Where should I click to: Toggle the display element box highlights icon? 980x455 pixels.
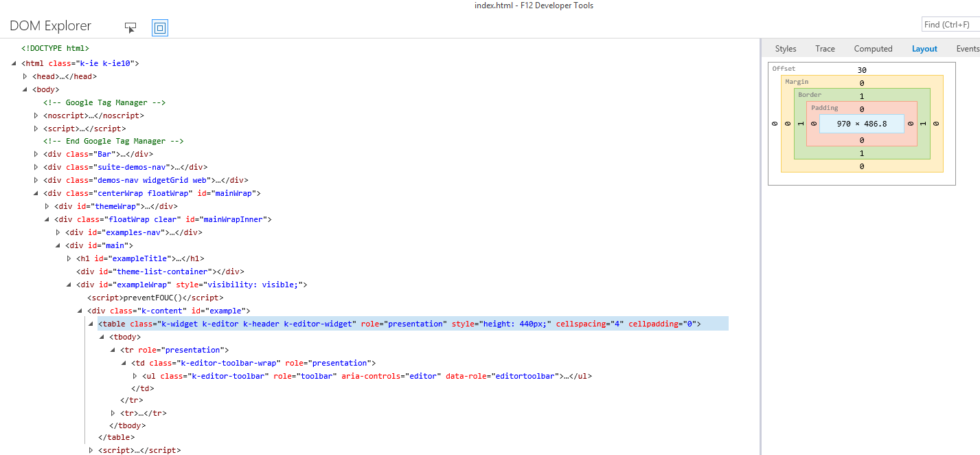[160, 27]
